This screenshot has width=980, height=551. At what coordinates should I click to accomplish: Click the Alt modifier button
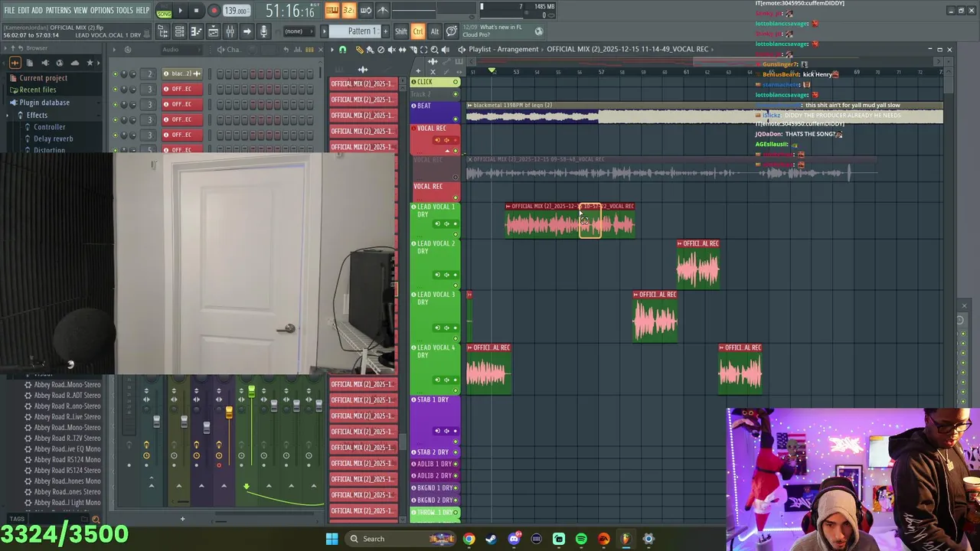click(435, 31)
